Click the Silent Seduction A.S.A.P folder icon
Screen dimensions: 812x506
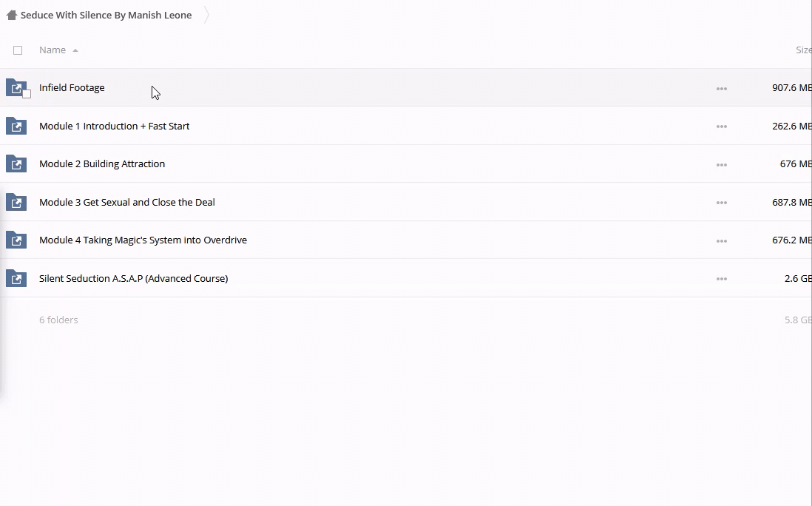tap(16, 279)
